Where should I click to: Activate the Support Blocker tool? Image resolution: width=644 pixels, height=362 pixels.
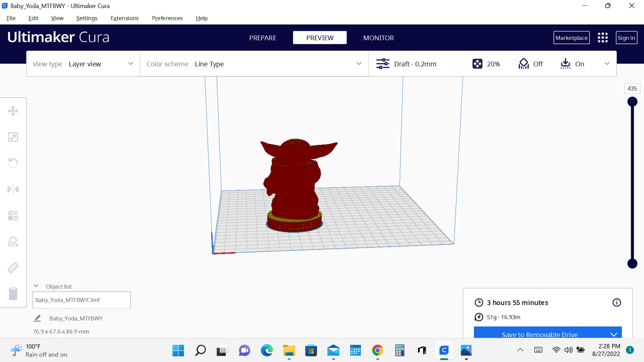tap(13, 241)
